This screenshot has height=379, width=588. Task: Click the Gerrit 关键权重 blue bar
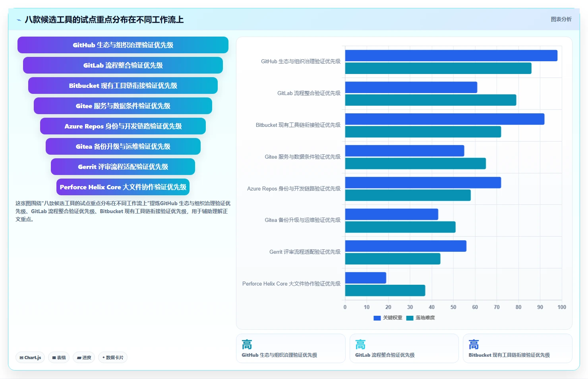[406, 246]
